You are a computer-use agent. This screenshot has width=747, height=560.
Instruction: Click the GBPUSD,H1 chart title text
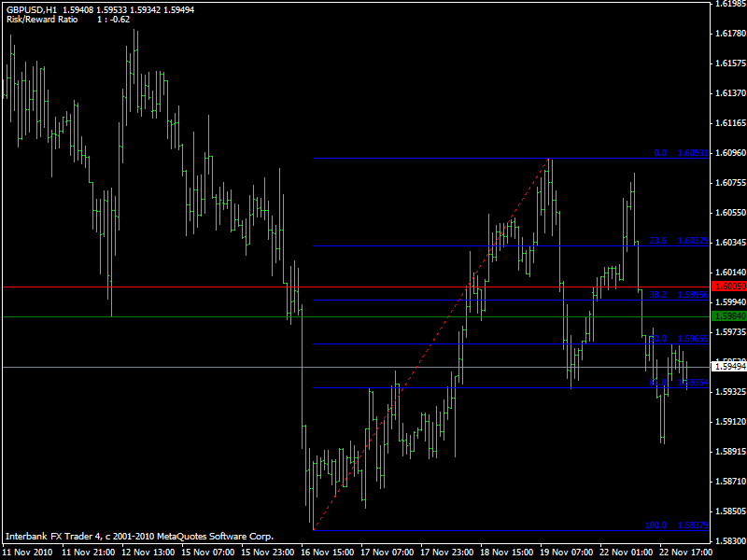tap(30, 9)
